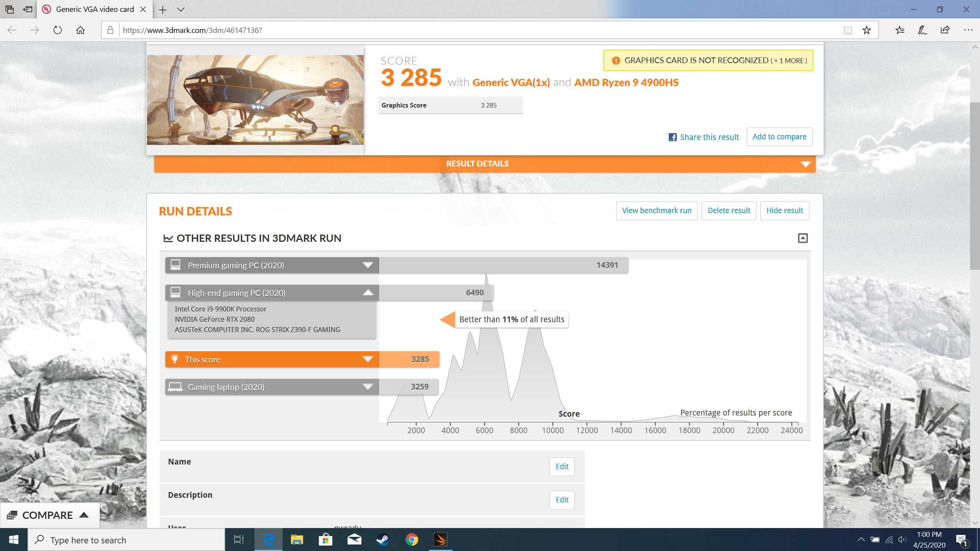Open Wi-Fi network tray icon
The height and width of the screenshot is (551, 980).
click(889, 540)
